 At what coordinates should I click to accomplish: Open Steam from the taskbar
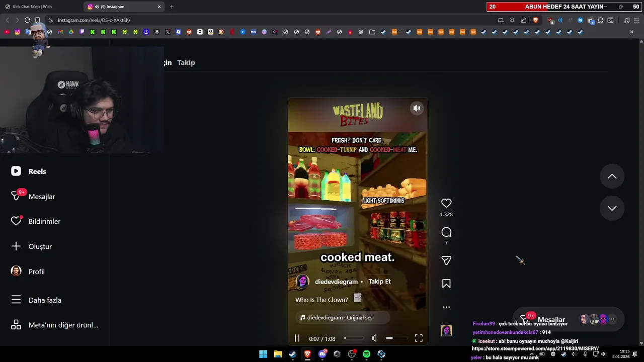coord(292,354)
